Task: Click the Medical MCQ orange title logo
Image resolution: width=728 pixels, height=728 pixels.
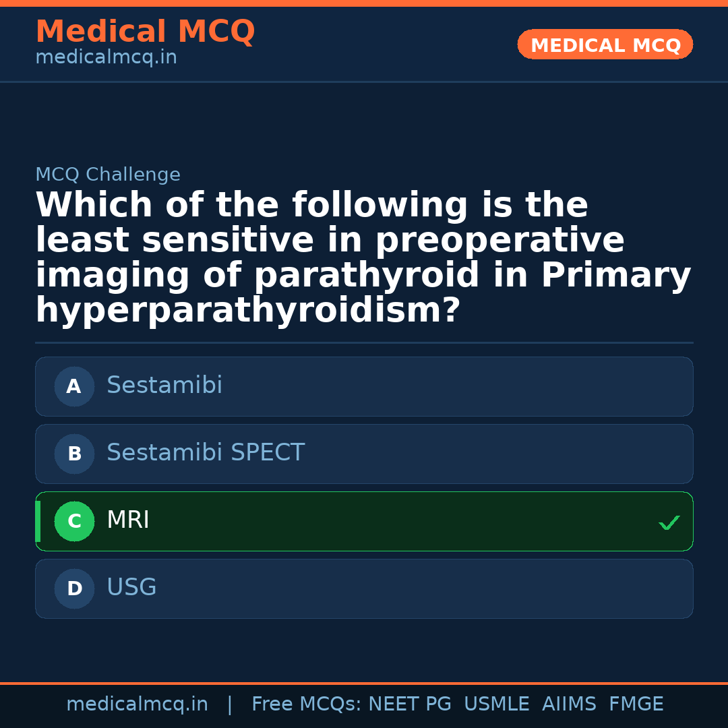Action: [x=145, y=32]
